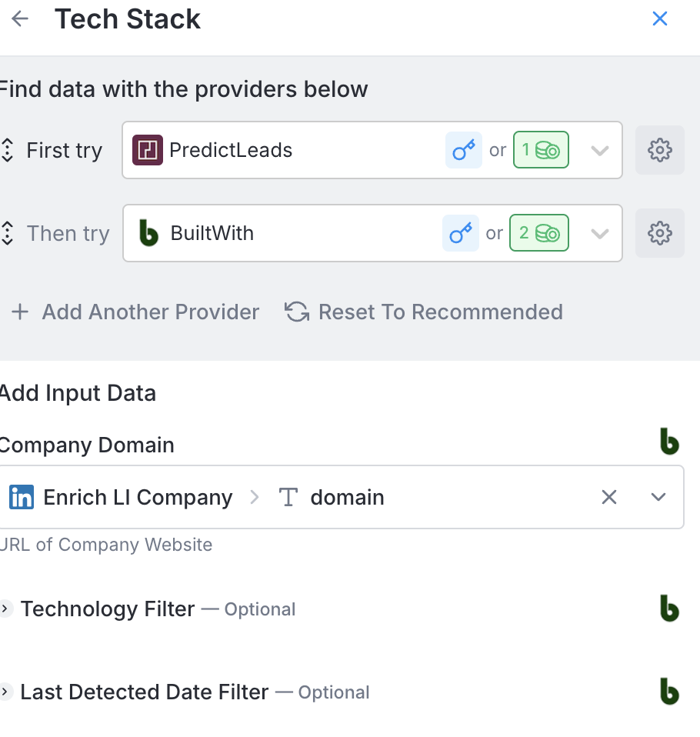Click the PredictLeads logo icon

coord(148,150)
